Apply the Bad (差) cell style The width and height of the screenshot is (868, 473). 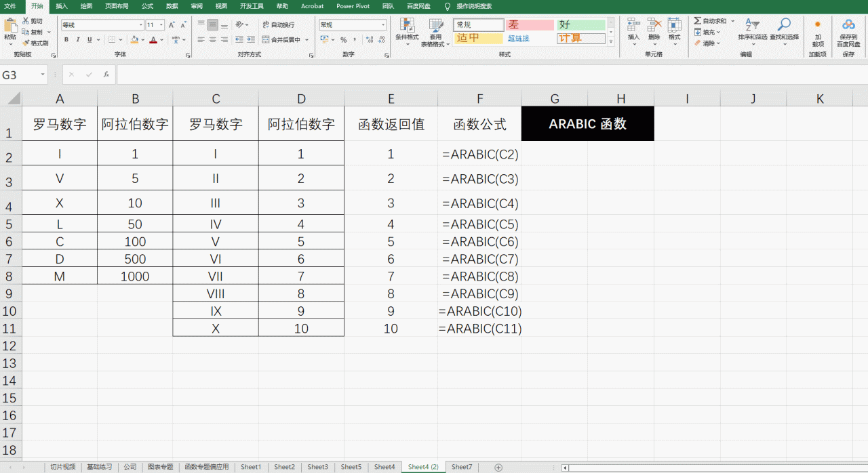click(530, 25)
